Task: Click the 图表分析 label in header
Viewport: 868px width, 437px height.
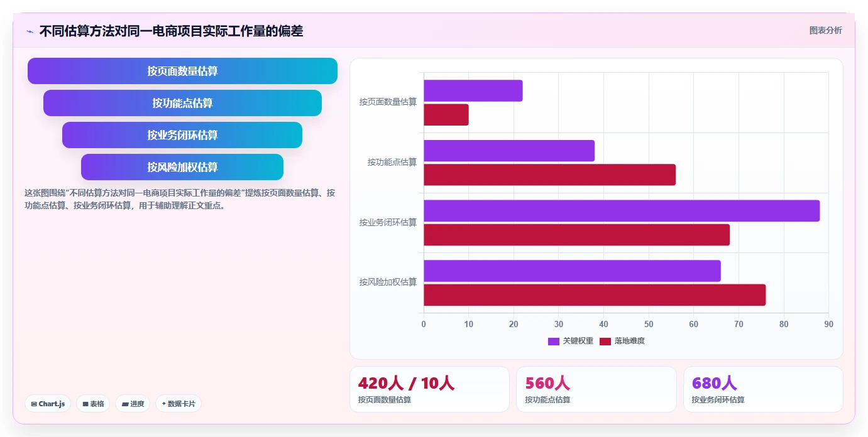Action: (825, 30)
